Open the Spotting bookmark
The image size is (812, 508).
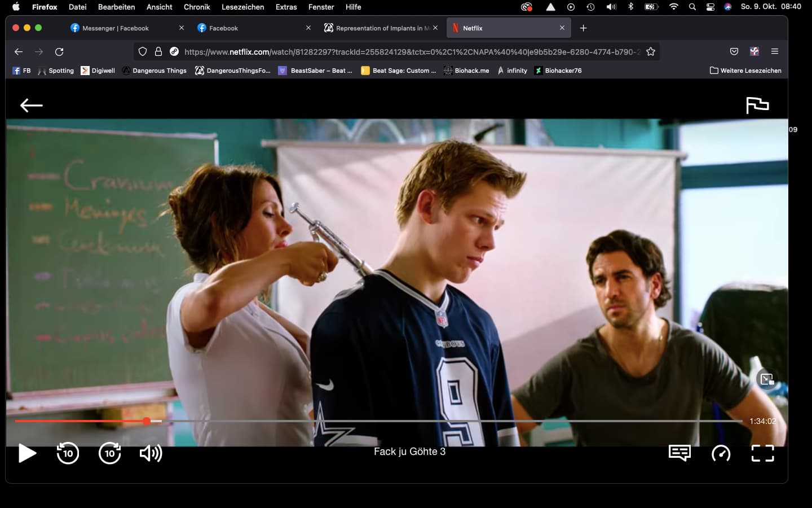tap(56, 71)
